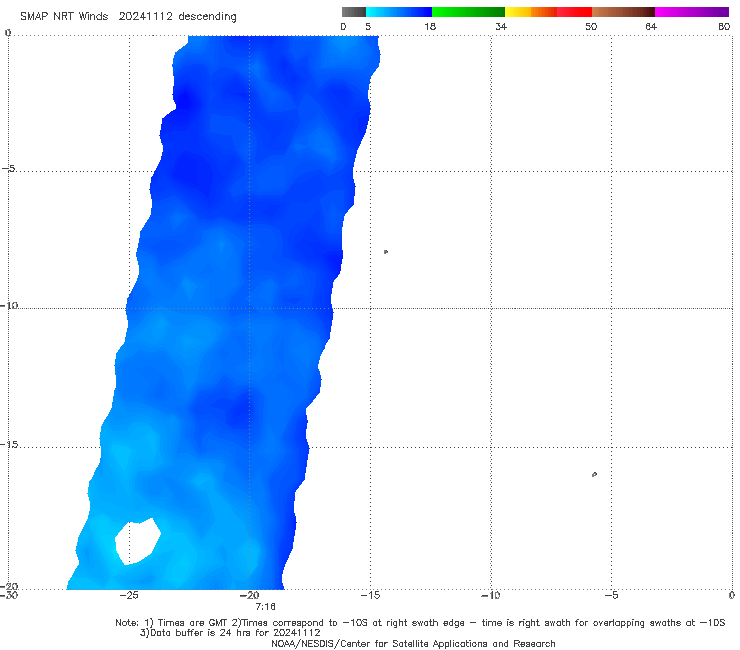This screenshot has width=740, height=650.
Task: Click the NOAA/NESDIS credit line
Action: pyautogui.click(x=413, y=644)
